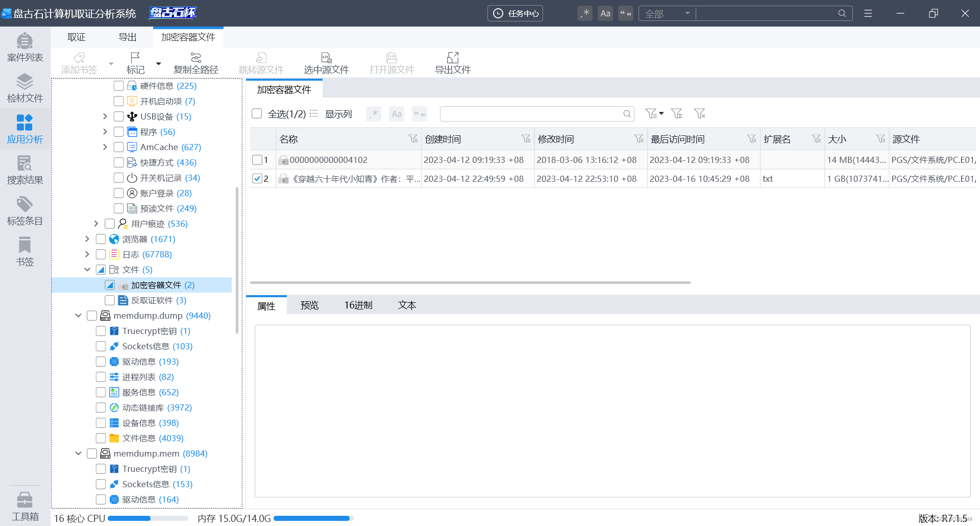Viewport: 980px width, 526px height.
Task: Select 加密容器文件 (2) tree item
Action: (142, 285)
